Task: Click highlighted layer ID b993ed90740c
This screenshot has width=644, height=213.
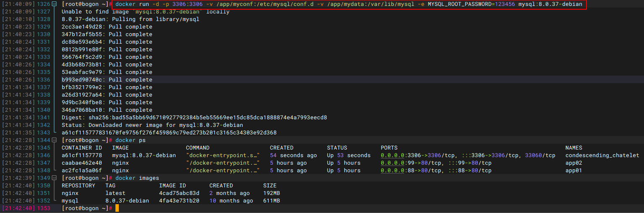Action: [82, 80]
